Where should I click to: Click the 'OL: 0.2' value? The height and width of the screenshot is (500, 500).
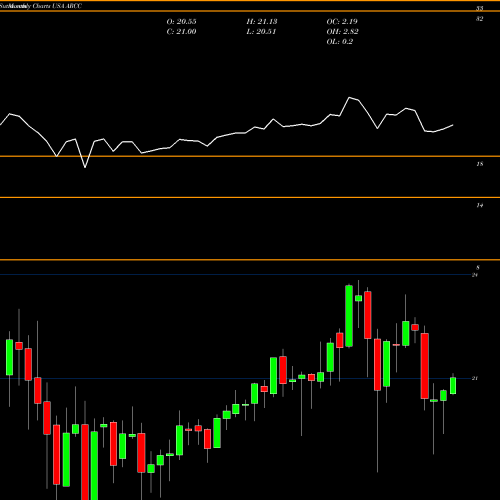(339, 42)
